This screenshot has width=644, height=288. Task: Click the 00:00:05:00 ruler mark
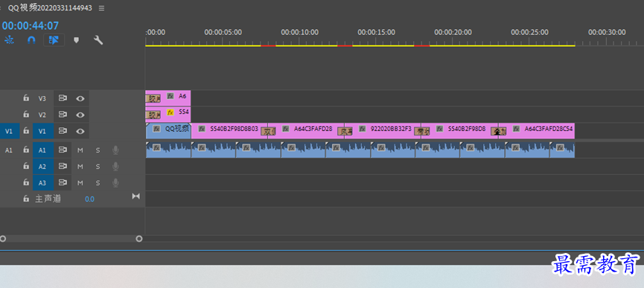[223, 32]
